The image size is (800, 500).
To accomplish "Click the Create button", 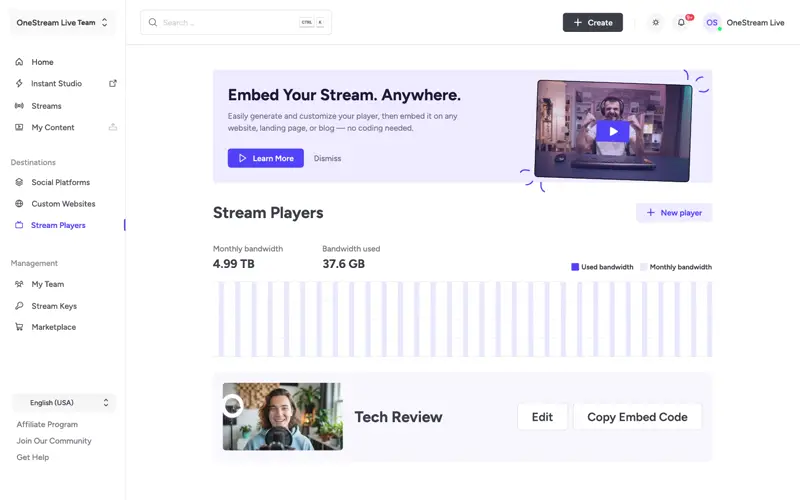I will coord(592,22).
